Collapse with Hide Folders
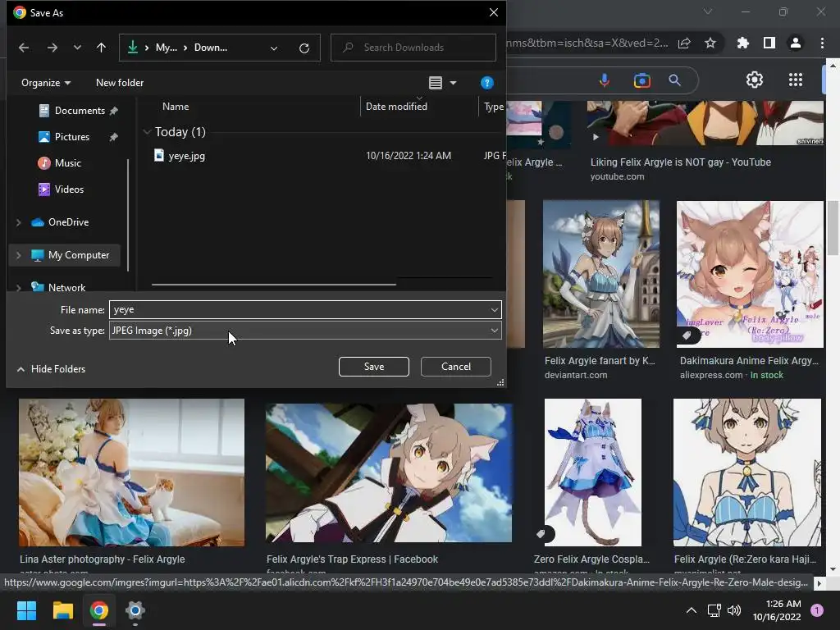This screenshot has height=630, width=840. (51, 369)
